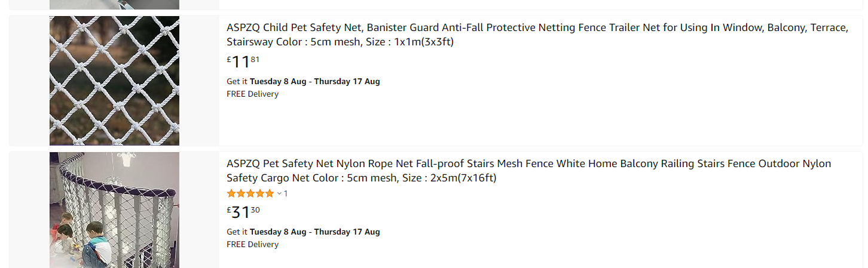868x268 pixels.
Task: Click FREE Delivery under the £31.30 item
Action: point(252,244)
